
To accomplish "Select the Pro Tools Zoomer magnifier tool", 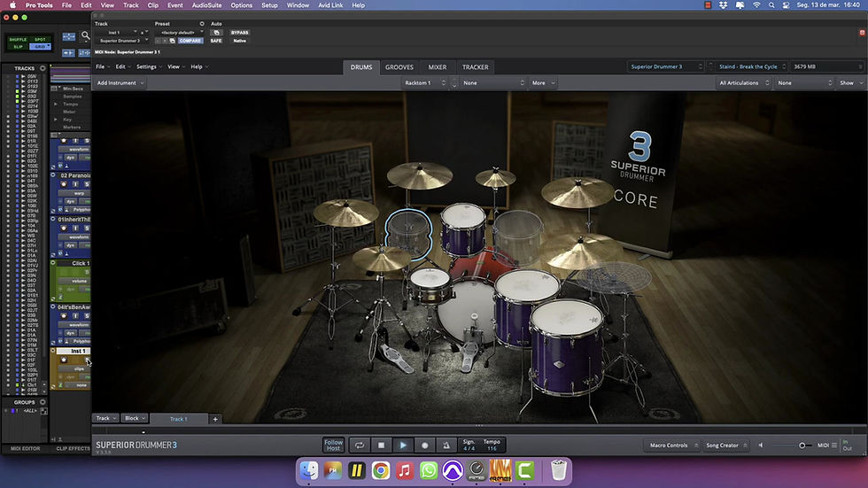I will 85,36.
